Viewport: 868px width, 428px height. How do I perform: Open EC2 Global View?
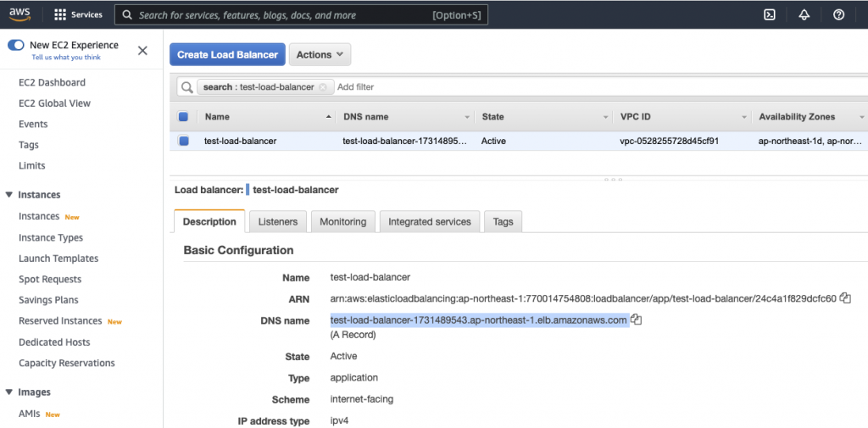pyautogui.click(x=55, y=103)
